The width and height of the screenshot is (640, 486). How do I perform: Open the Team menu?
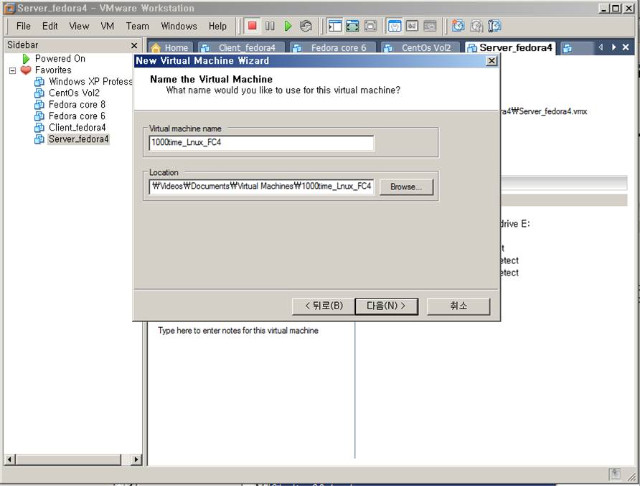tap(138, 26)
